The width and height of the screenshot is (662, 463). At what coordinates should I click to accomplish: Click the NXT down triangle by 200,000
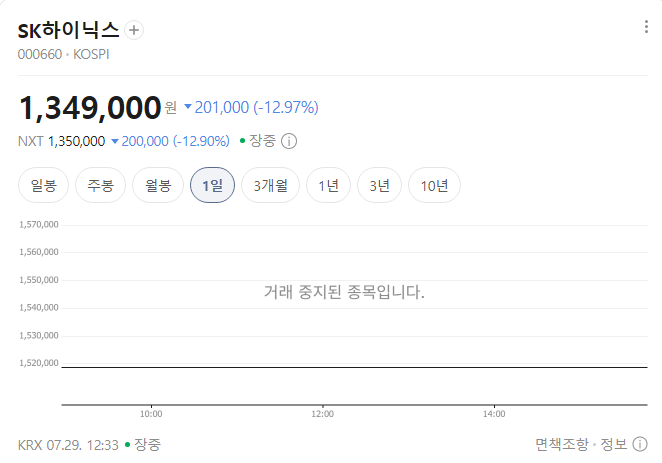(x=114, y=141)
